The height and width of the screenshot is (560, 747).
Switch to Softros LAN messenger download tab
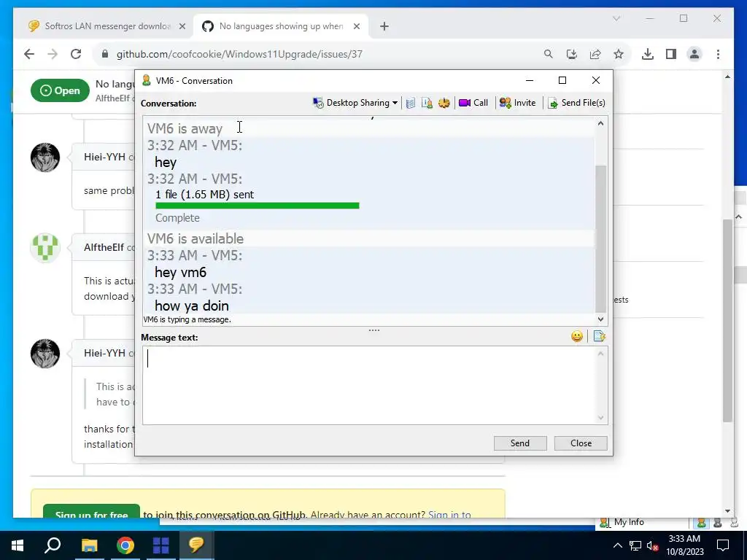pos(107,26)
